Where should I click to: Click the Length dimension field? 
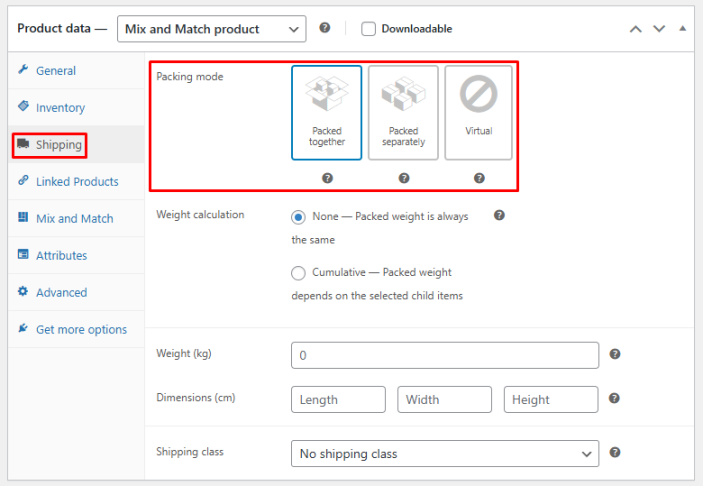(338, 400)
